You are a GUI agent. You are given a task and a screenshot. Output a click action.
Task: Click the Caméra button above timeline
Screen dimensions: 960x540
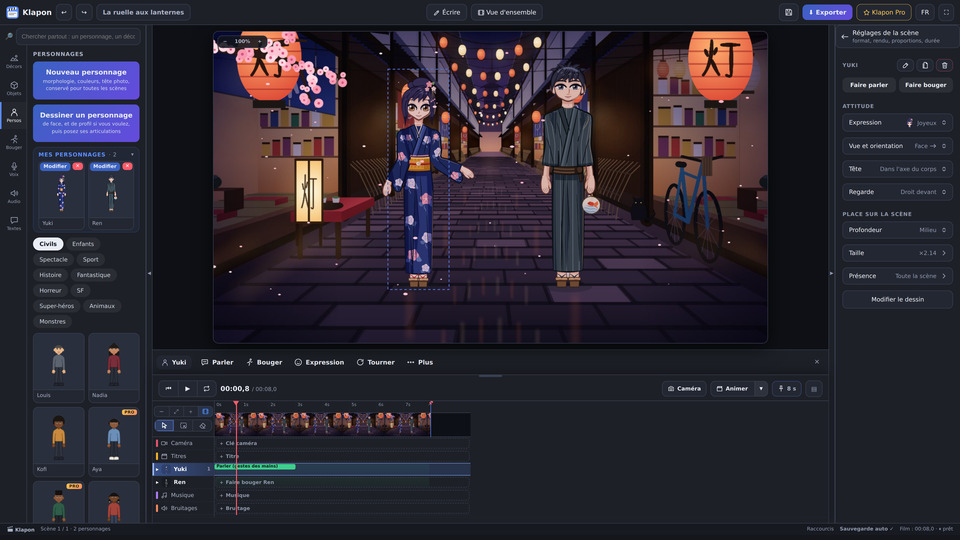[x=684, y=389]
